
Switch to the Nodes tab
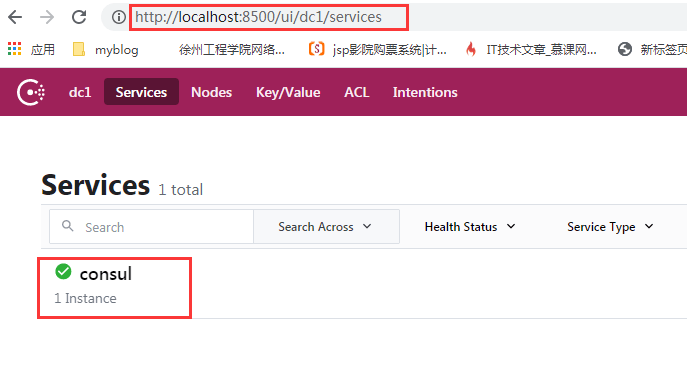(x=212, y=92)
